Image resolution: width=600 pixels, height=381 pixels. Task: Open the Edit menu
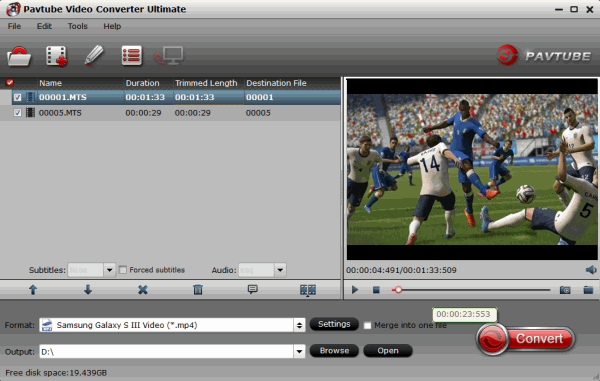tap(44, 26)
